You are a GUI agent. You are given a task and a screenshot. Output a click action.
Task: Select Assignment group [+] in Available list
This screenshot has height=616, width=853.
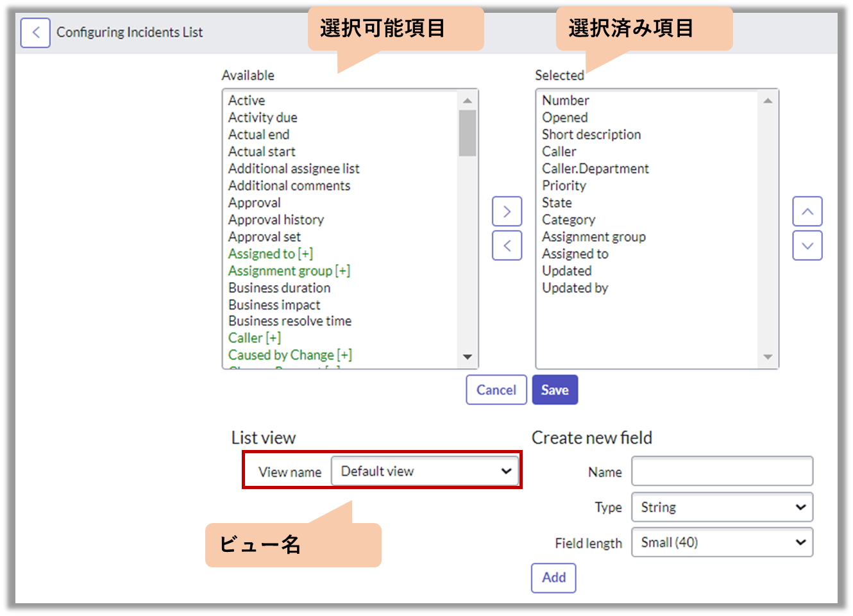tap(289, 271)
